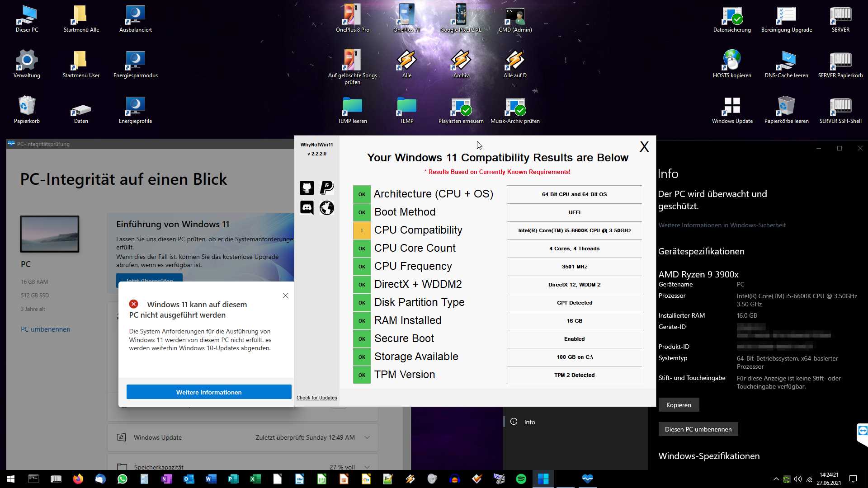Click the OK status box next to Secure Boot

pyautogui.click(x=362, y=339)
